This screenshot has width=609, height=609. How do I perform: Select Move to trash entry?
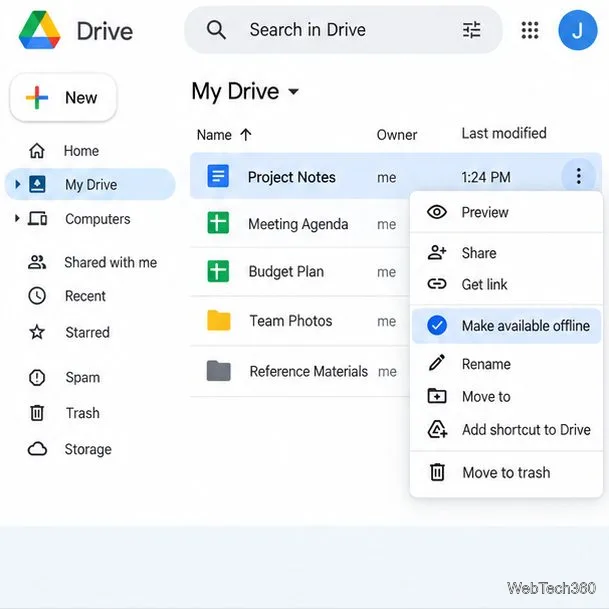(506, 473)
